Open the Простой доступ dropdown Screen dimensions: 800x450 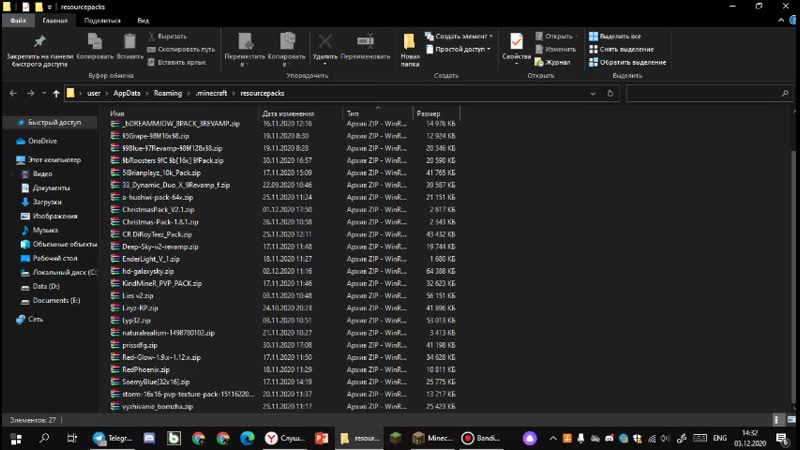point(460,49)
